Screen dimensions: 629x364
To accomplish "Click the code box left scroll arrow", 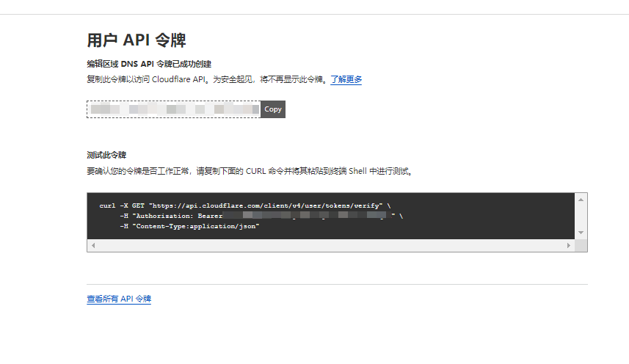I will [93, 245].
